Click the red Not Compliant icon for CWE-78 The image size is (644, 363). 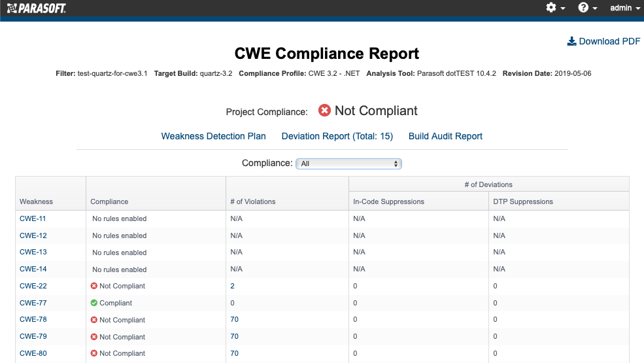(x=94, y=320)
